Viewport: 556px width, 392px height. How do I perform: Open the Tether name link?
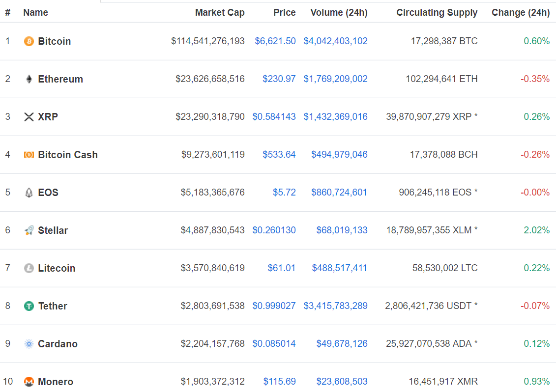coord(53,306)
